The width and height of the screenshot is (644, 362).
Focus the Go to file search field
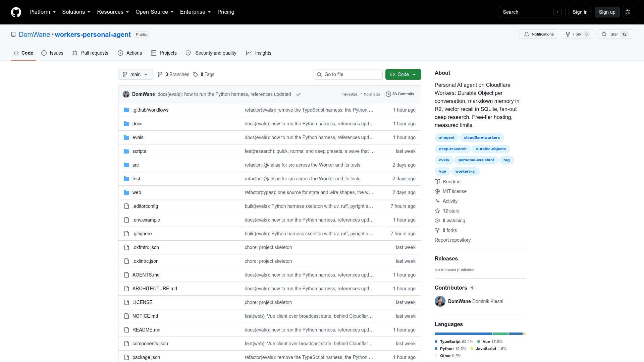coord(348,74)
